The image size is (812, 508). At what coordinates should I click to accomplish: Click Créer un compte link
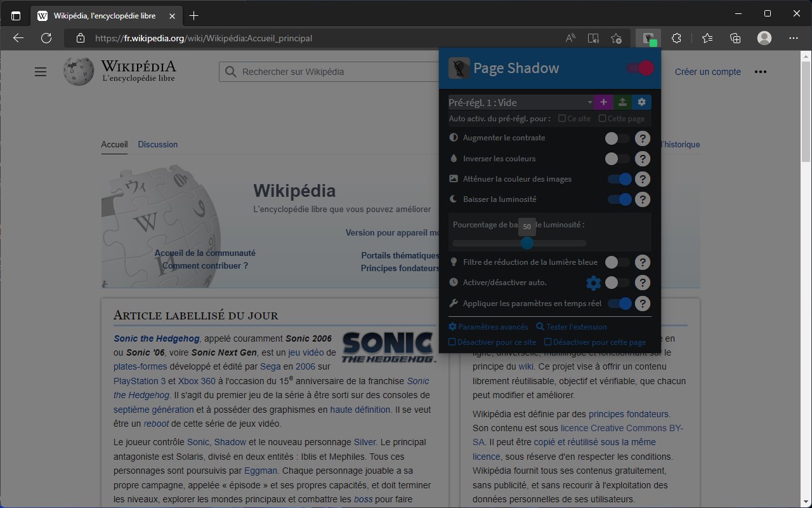[x=708, y=72]
